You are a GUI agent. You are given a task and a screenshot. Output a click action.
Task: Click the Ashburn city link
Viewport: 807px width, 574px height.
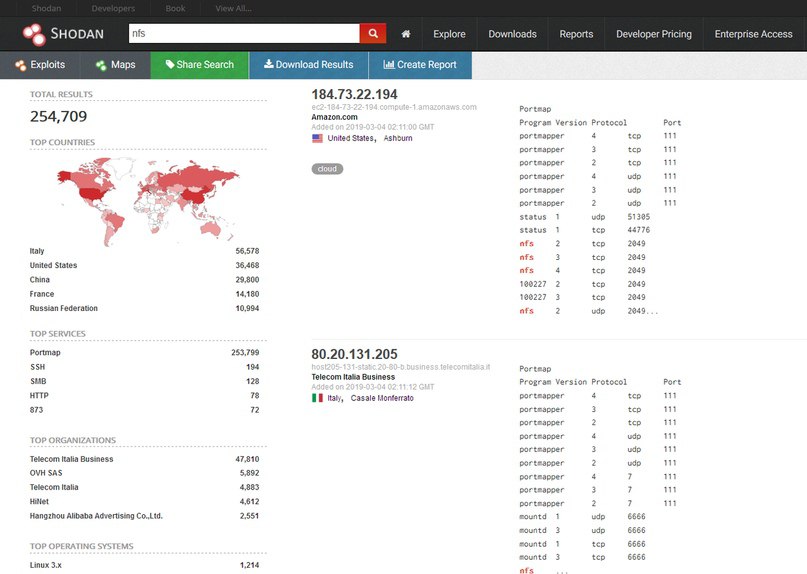[x=398, y=138]
